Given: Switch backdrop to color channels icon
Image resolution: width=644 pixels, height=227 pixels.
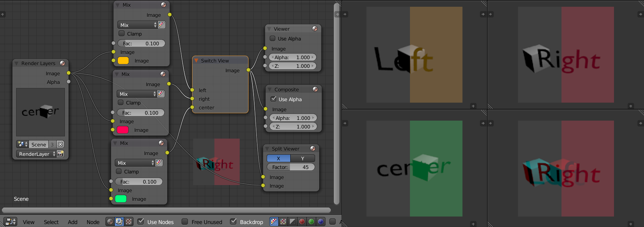Looking at the screenshot, I should (283, 222).
